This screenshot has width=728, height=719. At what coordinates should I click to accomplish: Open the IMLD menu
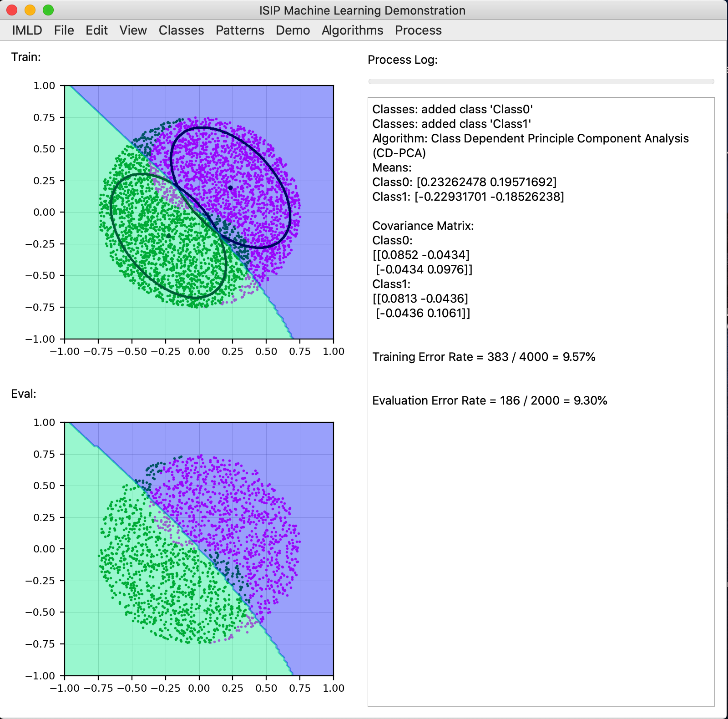27,30
